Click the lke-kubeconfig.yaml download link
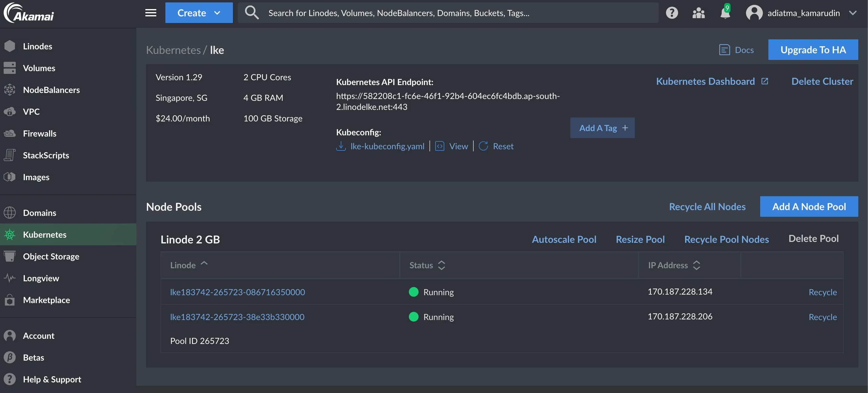868x393 pixels. [x=387, y=146]
